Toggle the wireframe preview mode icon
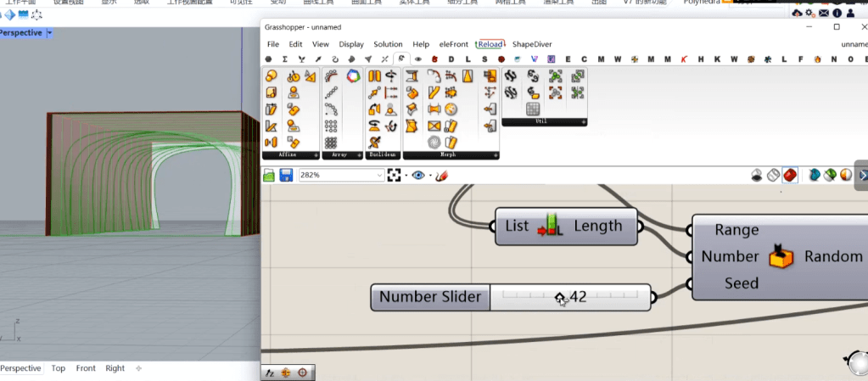This screenshot has width=868, height=381. pyautogui.click(x=773, y=176)
